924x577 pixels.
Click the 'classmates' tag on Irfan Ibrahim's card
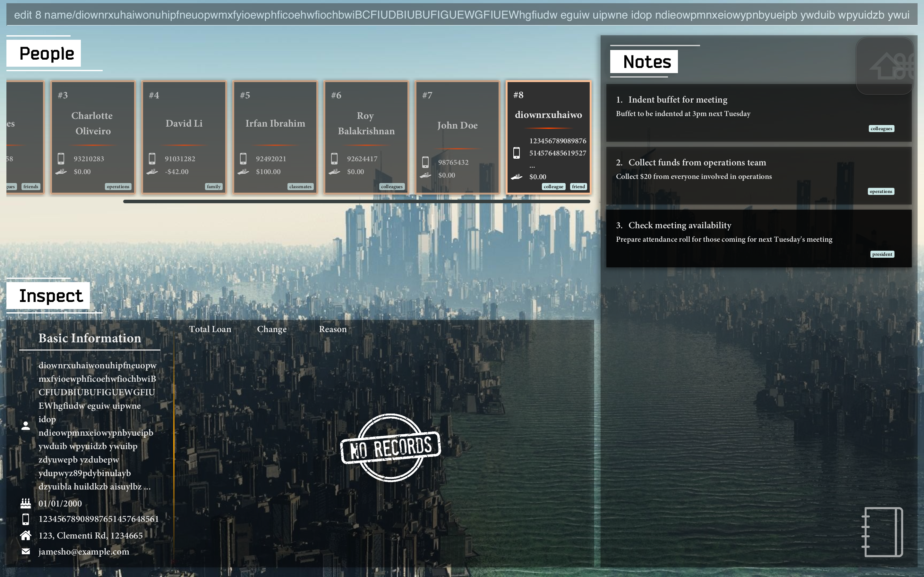point(300,187)
